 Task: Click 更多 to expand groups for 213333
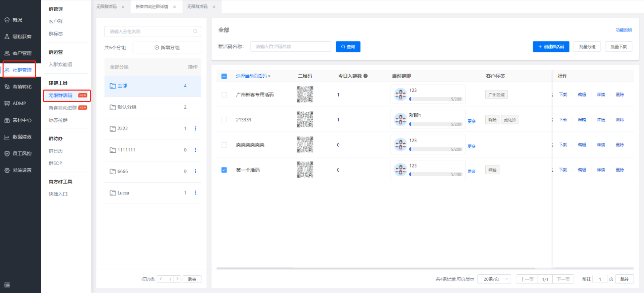click(472, 121)
